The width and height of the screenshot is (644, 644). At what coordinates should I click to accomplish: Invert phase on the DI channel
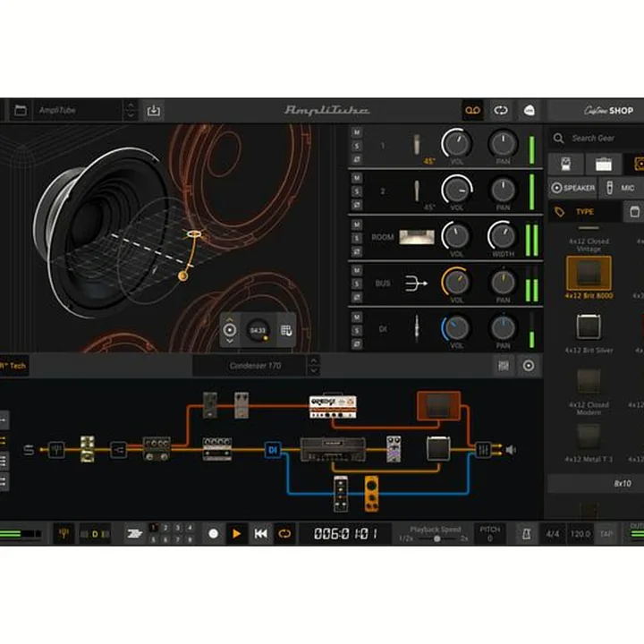357,343
